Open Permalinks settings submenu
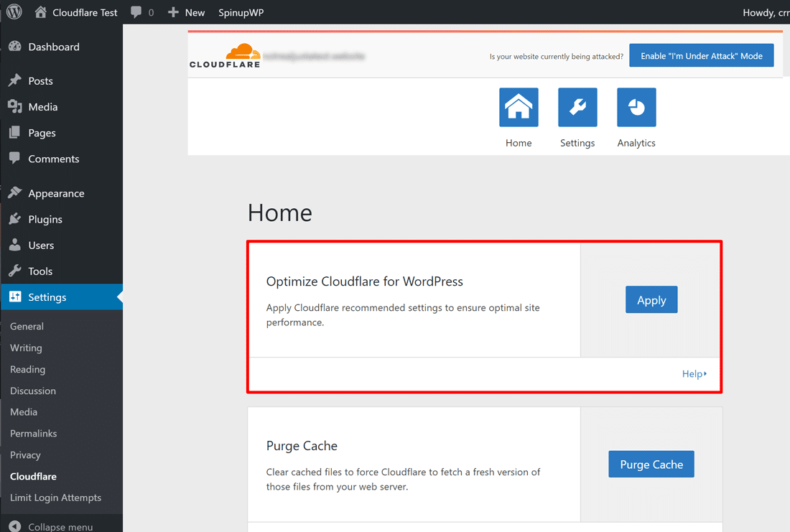This screenshot has width=790, height=532. (x=33, y=433)
